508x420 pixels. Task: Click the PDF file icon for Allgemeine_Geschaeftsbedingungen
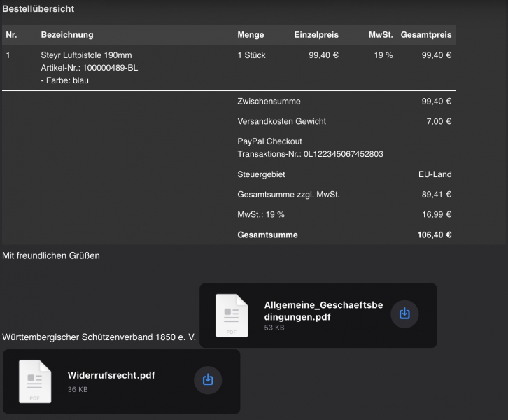tap(232, 315)
